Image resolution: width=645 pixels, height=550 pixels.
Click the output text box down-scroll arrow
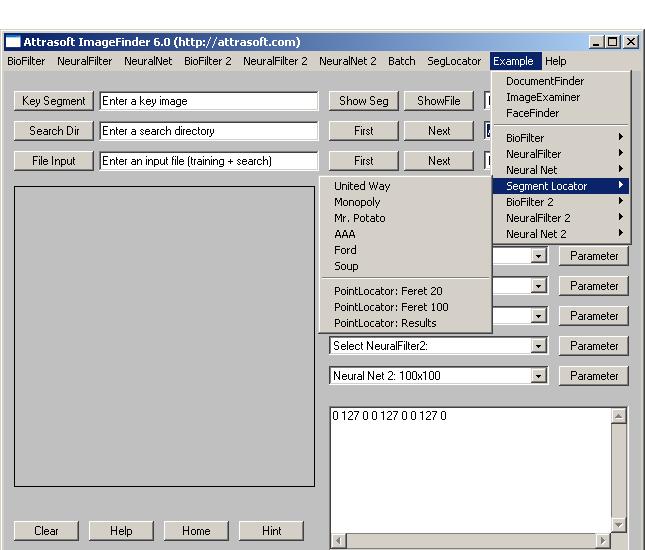click(x=618, y=525)
